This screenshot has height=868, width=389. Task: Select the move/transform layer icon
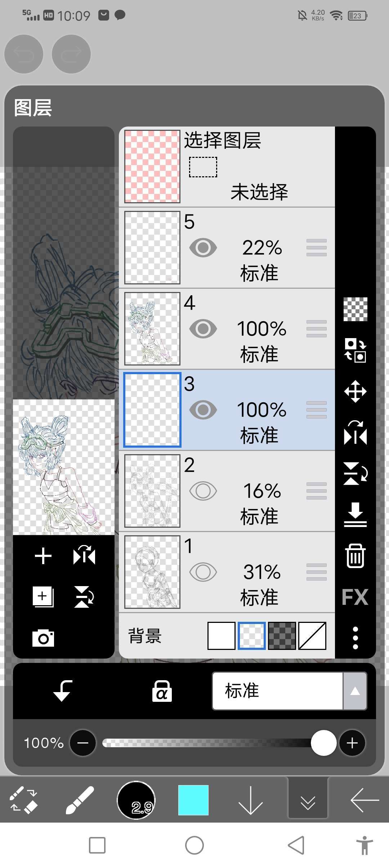(355, 391)
